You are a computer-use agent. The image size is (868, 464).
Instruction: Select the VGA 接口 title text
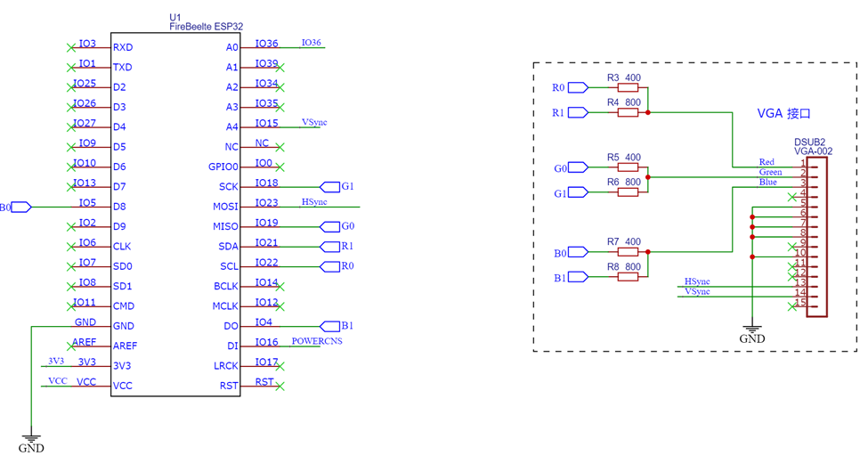(783, 113)
